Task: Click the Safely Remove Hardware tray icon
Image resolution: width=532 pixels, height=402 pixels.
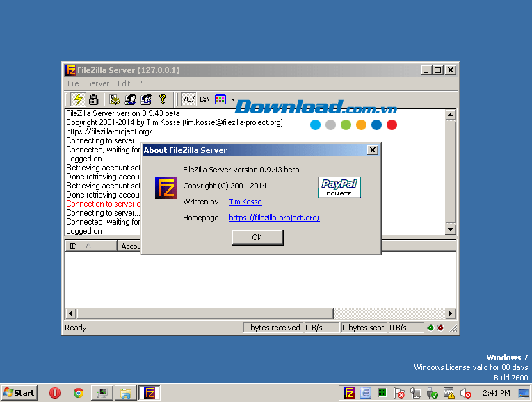Action: coord(433,393)
